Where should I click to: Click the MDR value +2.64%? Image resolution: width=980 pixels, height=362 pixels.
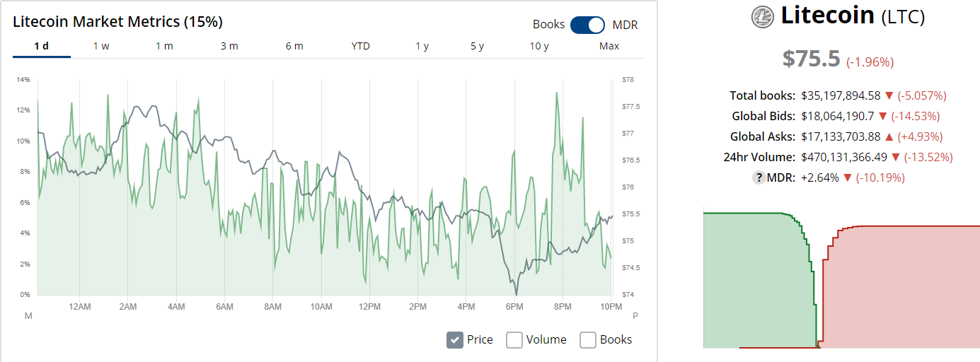[819, 177]
